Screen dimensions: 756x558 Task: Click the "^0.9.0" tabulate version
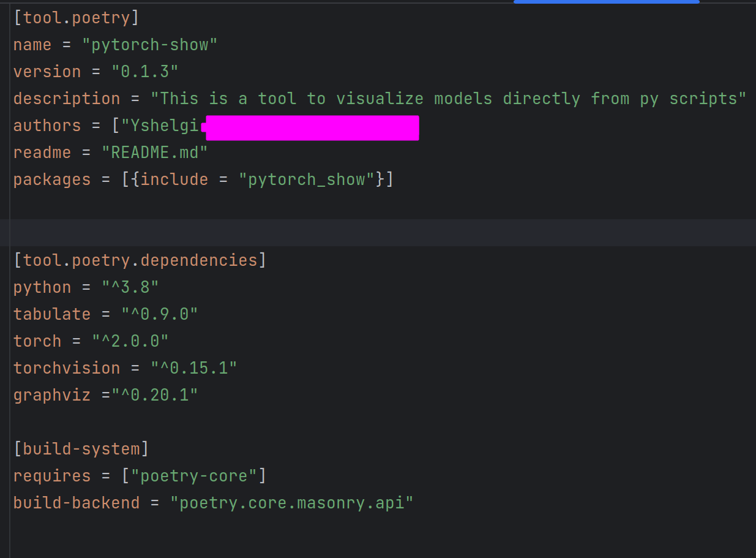coord(160,314)
